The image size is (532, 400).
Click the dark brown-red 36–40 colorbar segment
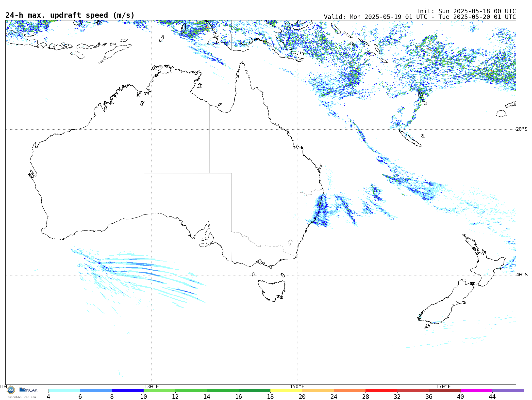(x=445, y=391)
